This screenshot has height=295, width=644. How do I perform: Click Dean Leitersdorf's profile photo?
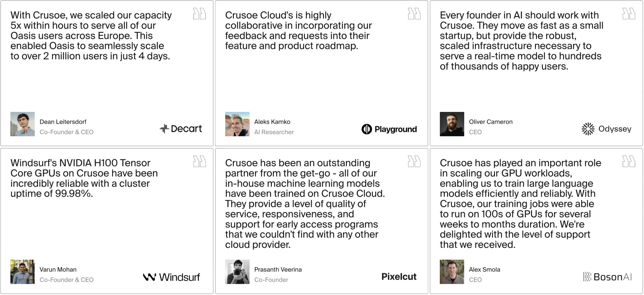coord(22,124)
